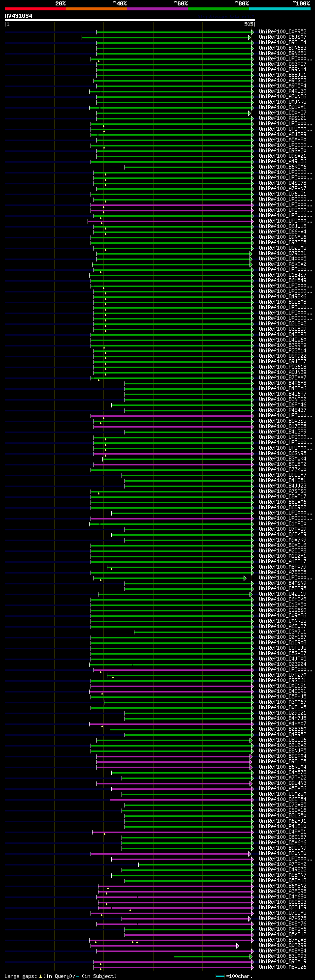Image resolution: width=315 pixels, height=980 pixels.
Task: Click the red 20% identity legend bar
Action: pyautogui.click(x=35, y=9)
